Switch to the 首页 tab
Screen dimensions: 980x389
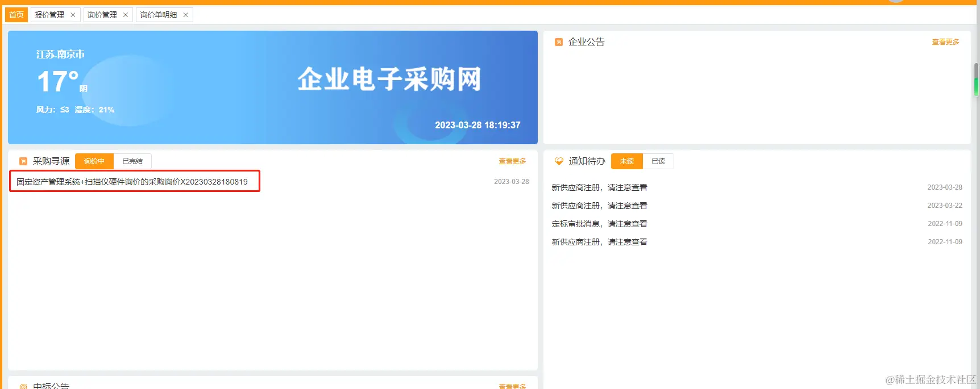coord(16,15)
